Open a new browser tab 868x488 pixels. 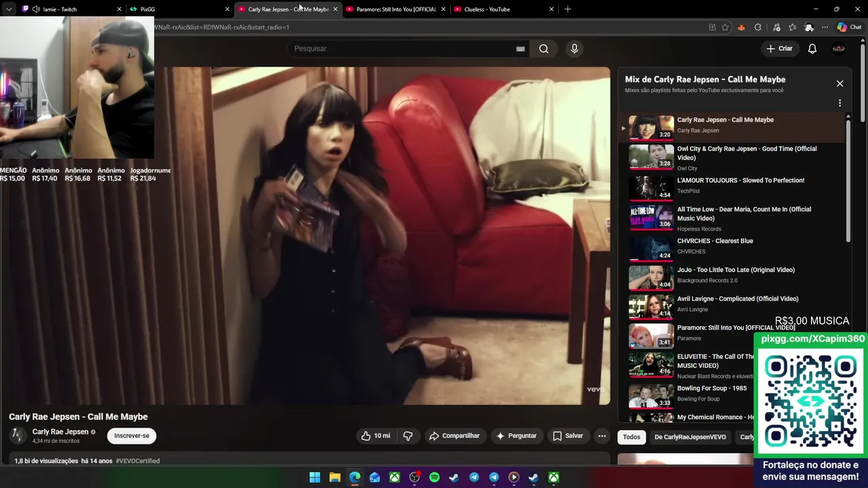coord(568,9)
